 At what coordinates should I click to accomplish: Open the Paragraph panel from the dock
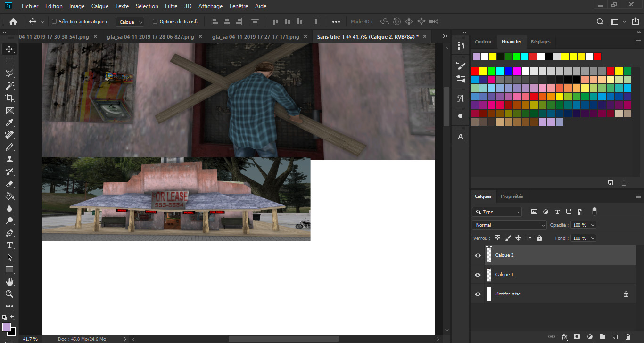[461, 117]
